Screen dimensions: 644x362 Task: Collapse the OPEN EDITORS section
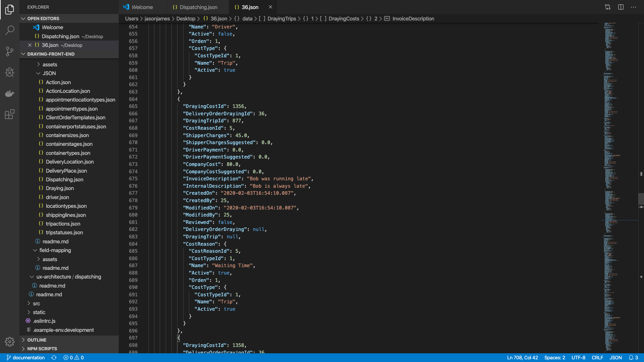43,18
